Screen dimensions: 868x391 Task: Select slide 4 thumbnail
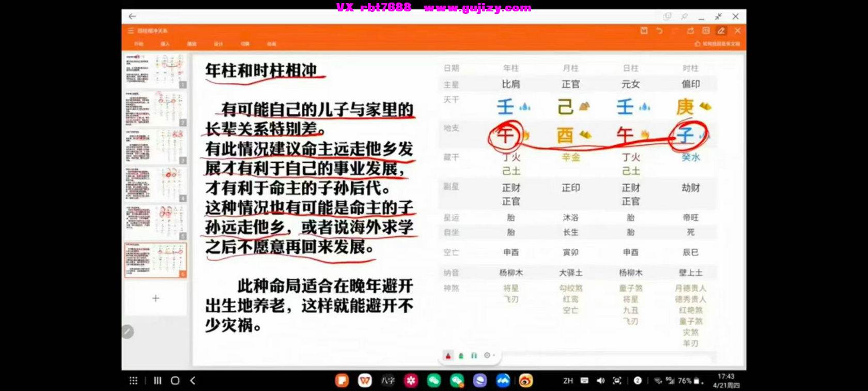coord(155,184)
